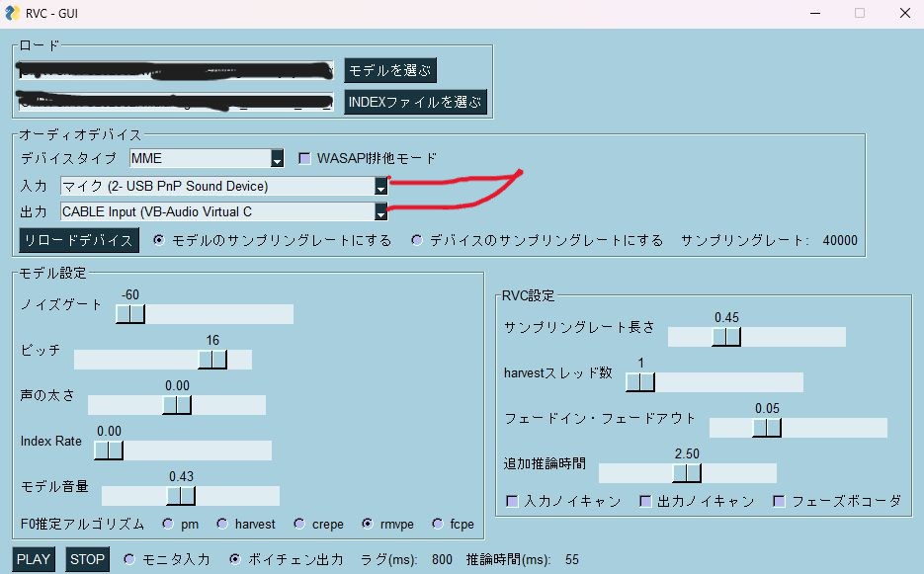Click the モデルを選ぶ button
Image resolution: width=924 pixels, height=574 pixels.
(389, 71)
